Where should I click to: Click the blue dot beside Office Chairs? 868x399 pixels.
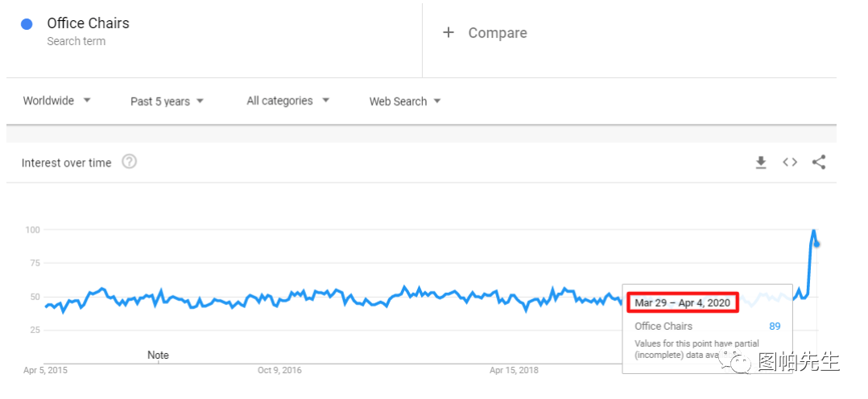[27, 24]
